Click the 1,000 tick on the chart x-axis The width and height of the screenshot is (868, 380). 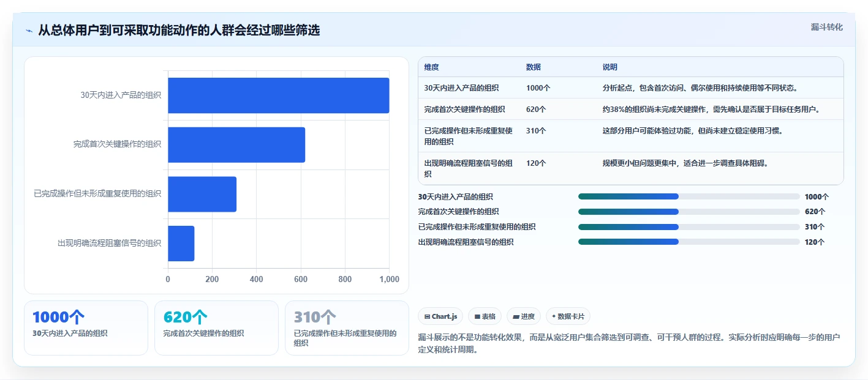coord(389,279)
